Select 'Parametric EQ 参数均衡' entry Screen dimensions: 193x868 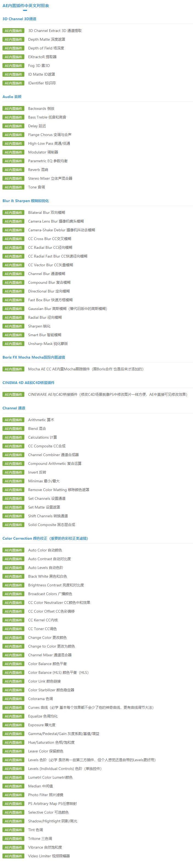click(x=48, y=161)
